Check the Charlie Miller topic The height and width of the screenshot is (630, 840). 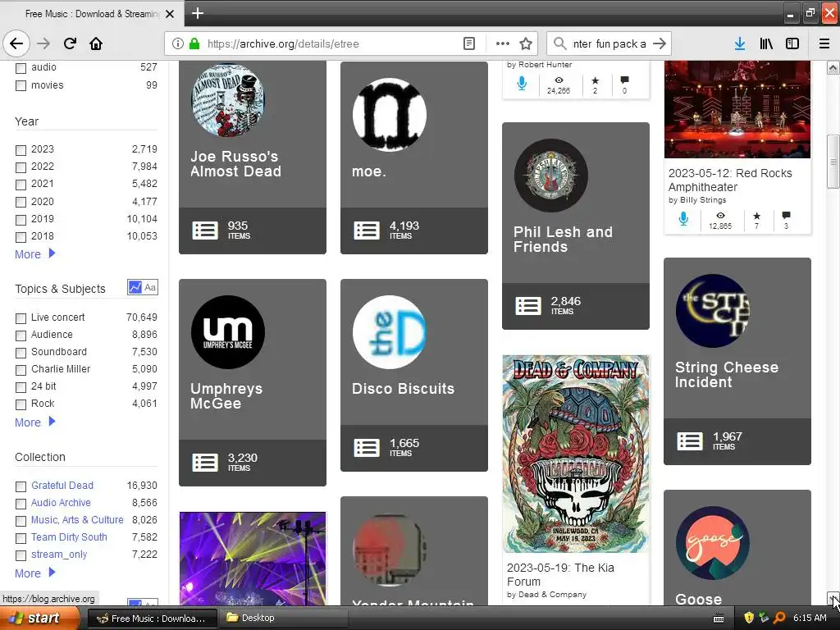tap(21, 370)
